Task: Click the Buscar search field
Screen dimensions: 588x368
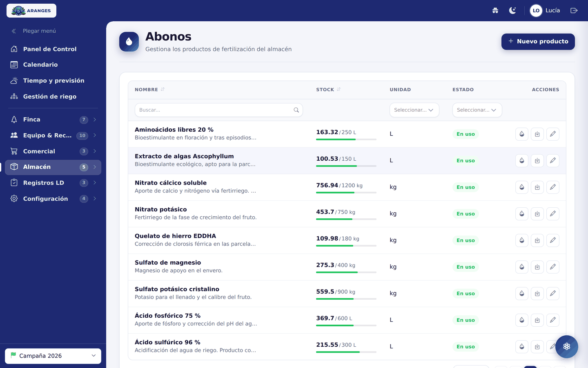Action: click(x=219, y=110)
